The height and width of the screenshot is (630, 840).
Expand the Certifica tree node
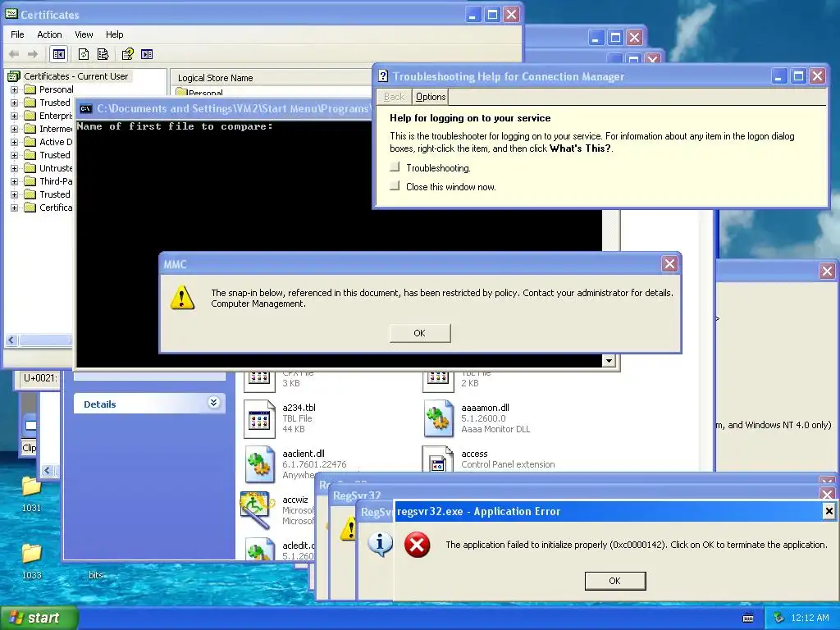(x=15, y=208)
